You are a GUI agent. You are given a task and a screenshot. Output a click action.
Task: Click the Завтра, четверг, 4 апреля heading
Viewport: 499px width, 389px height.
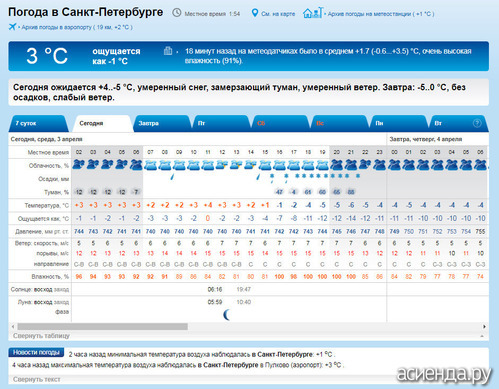[x=426, y=139]
